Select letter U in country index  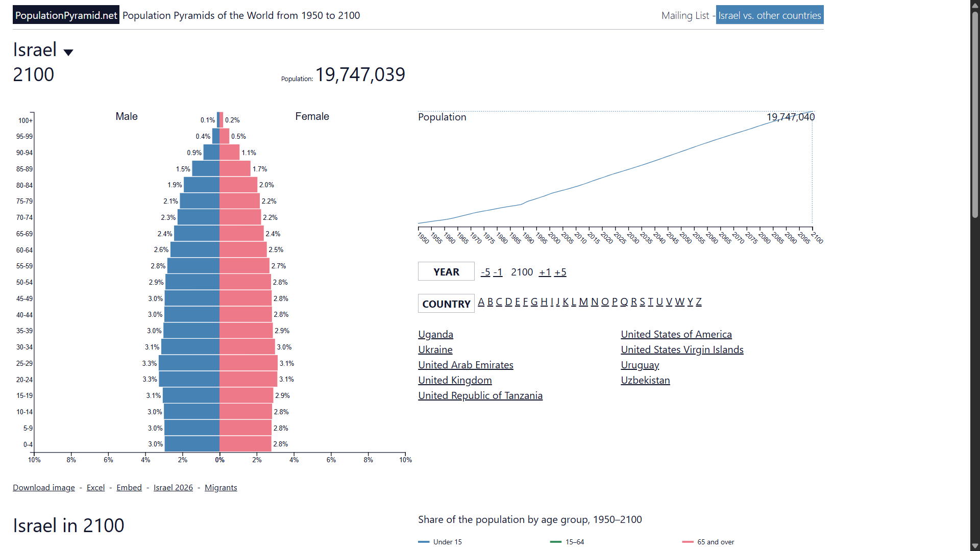pyautogui.click(x=659, y=302)
